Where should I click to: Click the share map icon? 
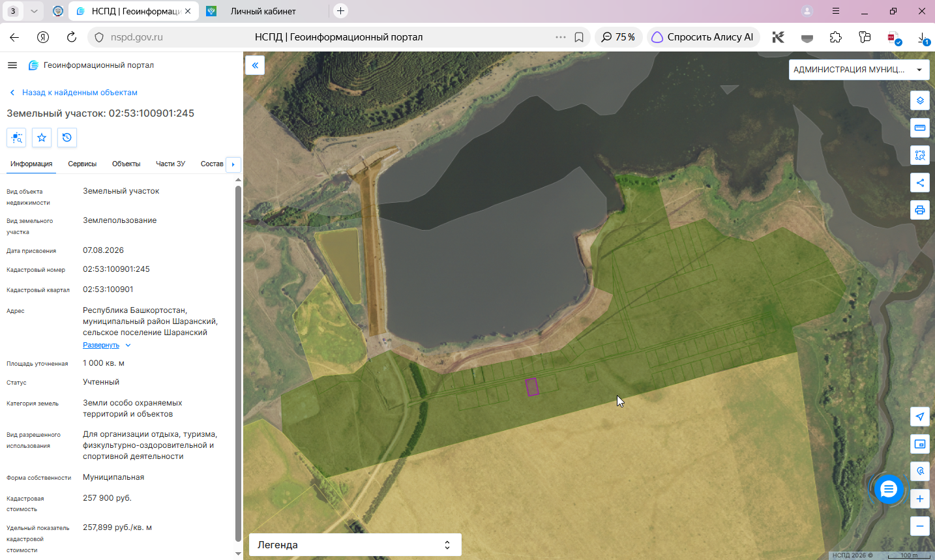(x=919, y=183)
